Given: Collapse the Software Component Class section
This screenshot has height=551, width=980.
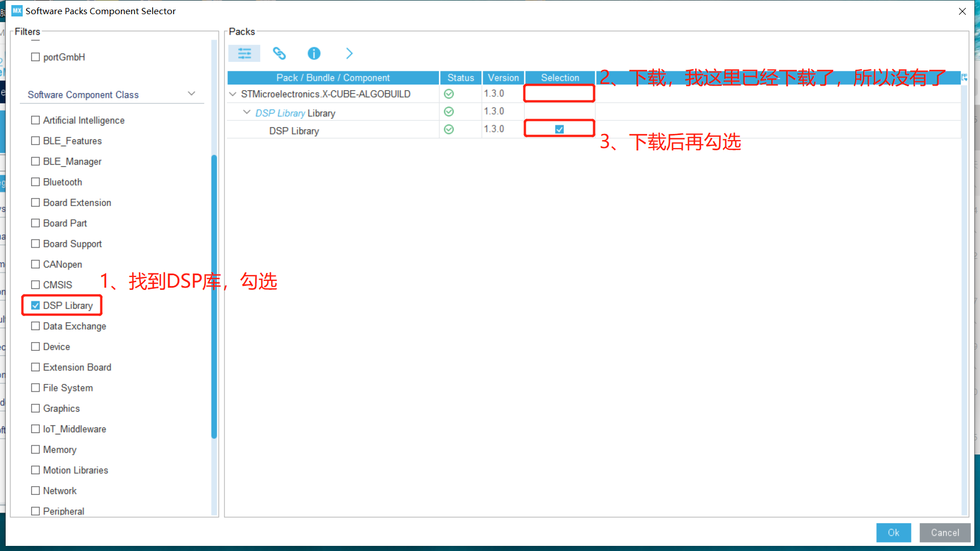Looking at the screenshot, I should point(192,94).
